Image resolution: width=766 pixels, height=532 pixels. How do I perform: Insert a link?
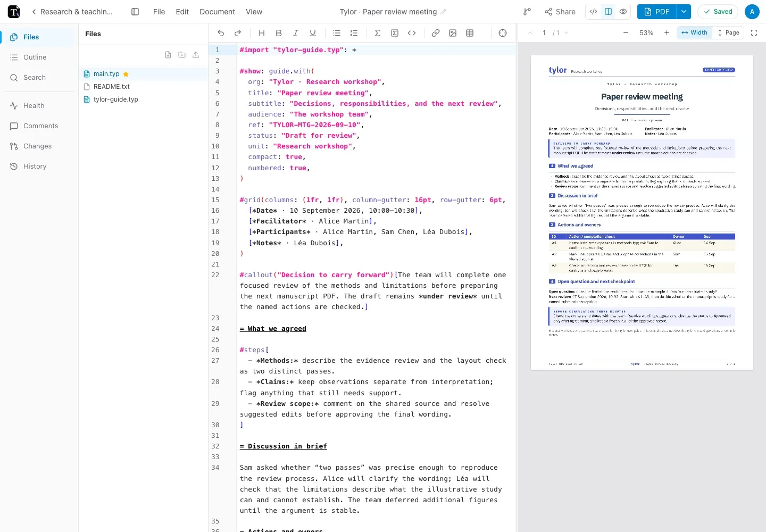point(436,33)
